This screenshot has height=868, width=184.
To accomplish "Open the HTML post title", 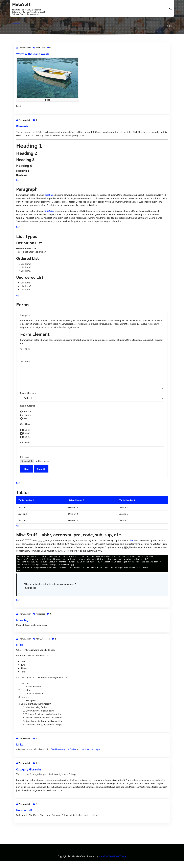I will click(20, 645).
